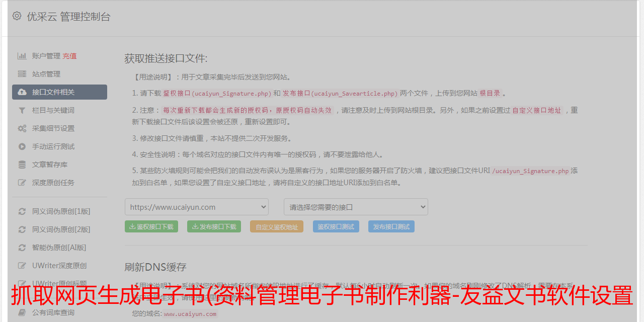Screen dimensions: 644x322
Task: Click the green 发布接口下载 button
Action: pos(214,226)
